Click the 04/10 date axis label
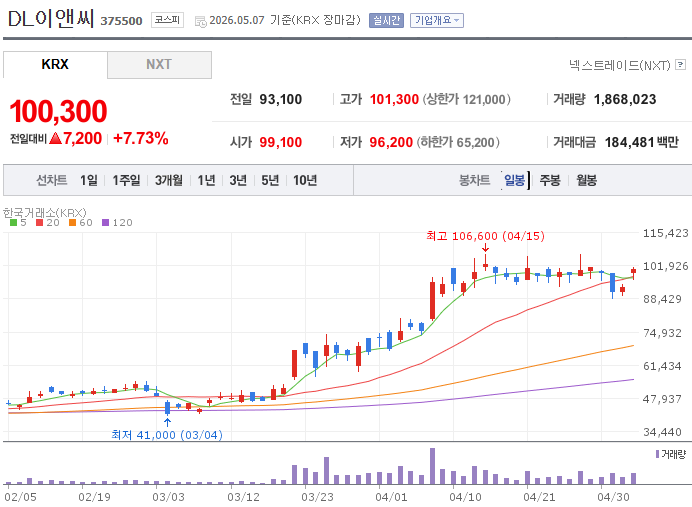Viewport: 692px width, 507px height. click(465, 497)
